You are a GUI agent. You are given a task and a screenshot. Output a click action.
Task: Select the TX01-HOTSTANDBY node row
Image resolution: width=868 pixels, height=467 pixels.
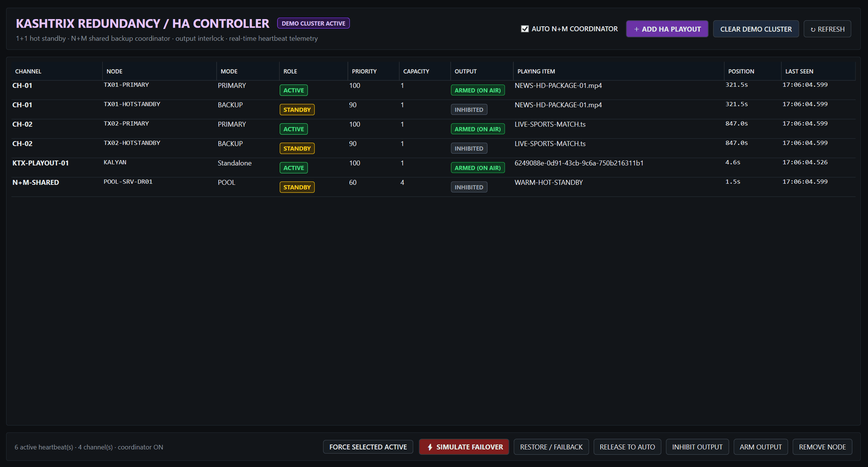tap(433, 109)
